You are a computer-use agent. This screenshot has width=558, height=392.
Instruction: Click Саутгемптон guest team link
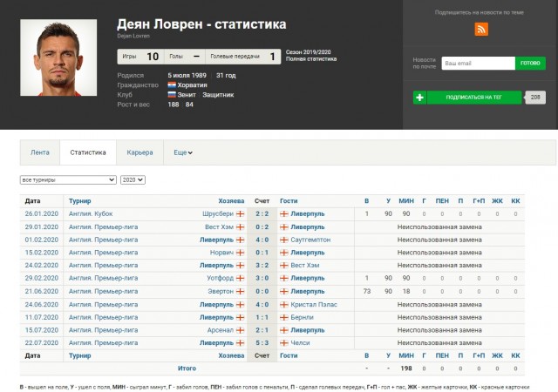(x=310, y=240)
